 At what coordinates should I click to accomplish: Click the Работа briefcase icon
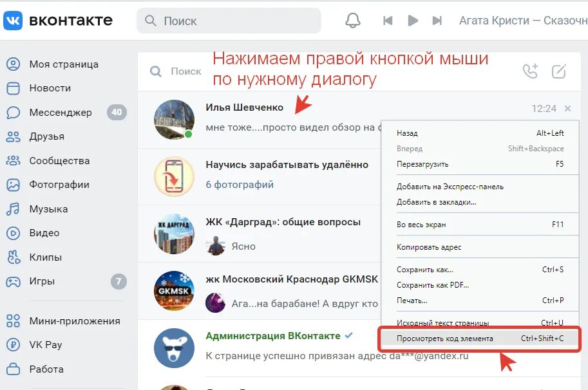click(x=13, y=369)
